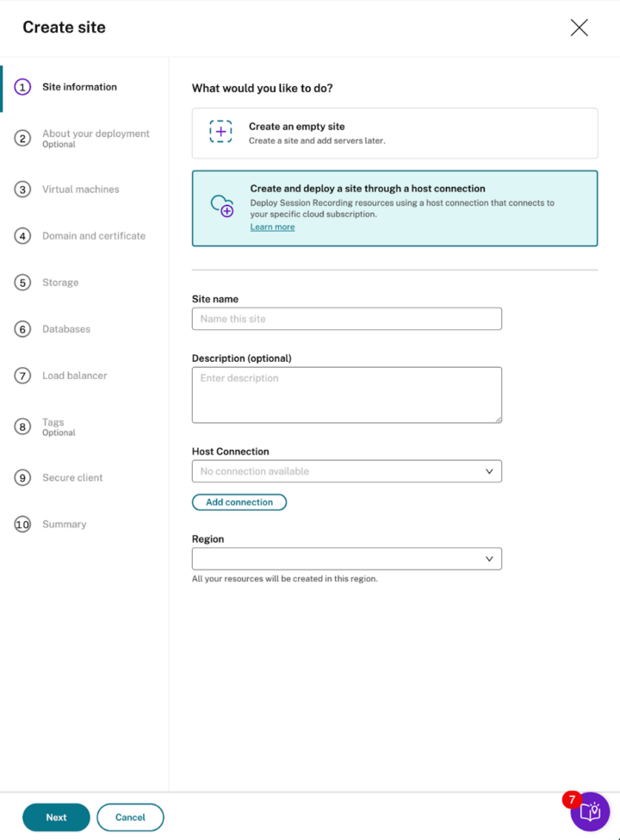
Task: Choose Create and deploy a site through host connection
Action: click(x=394, y=208)
